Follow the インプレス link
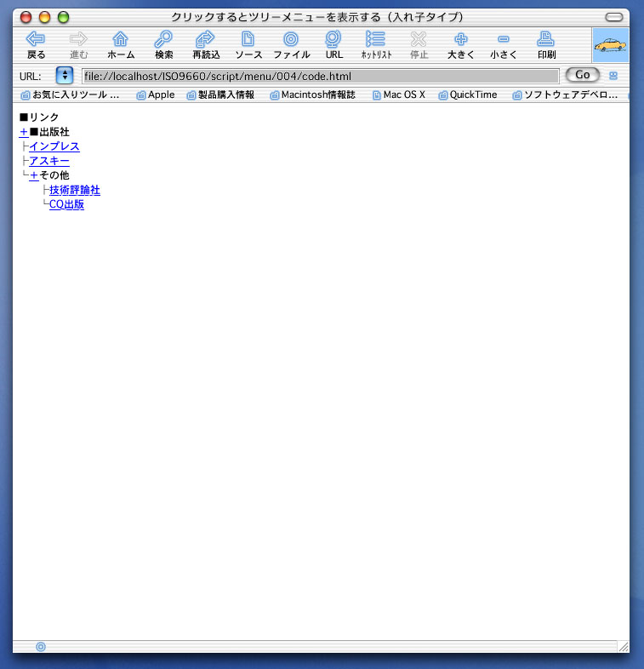 point(54,146)
